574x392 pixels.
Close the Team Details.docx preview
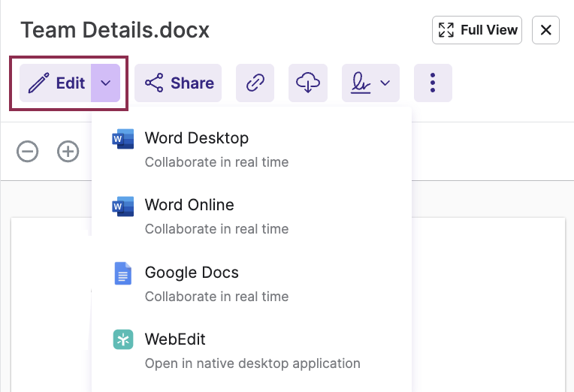[x=545, y=30]
